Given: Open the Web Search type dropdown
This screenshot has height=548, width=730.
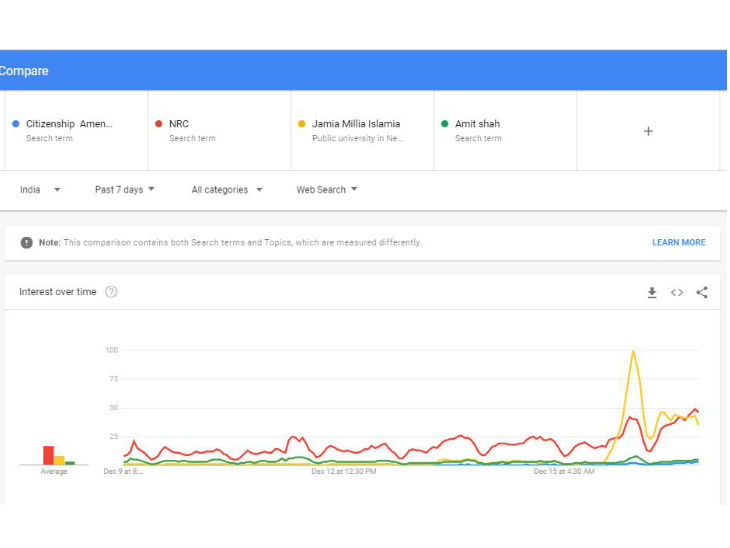Looking at the screenshot, I should point(326,190).
